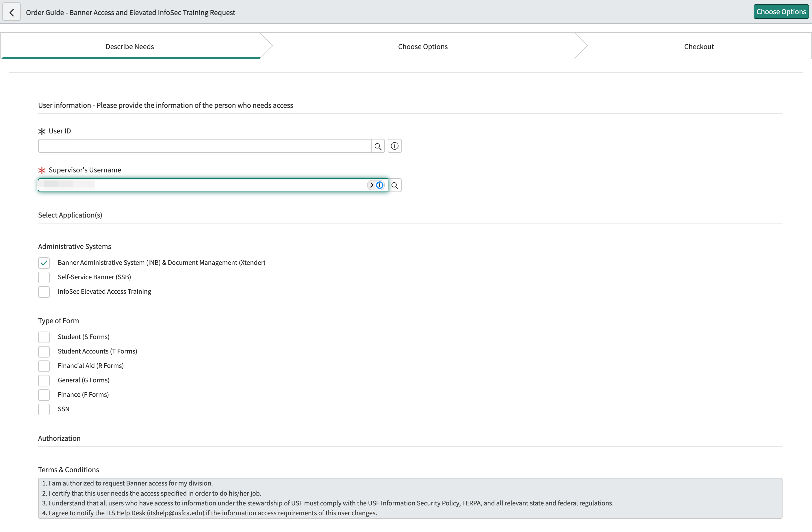Click the Terms & Conditions text box
812x532 pixels.
pyautogui.click(x=410, y=498)
